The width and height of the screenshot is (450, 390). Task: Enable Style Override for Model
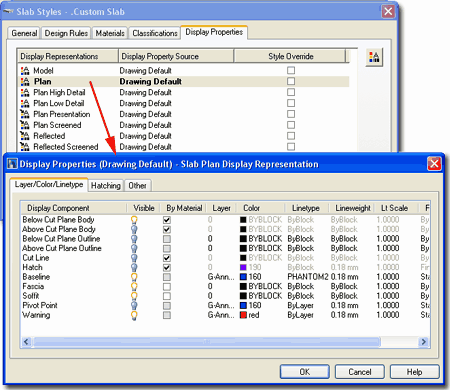(x=291, y=70)
